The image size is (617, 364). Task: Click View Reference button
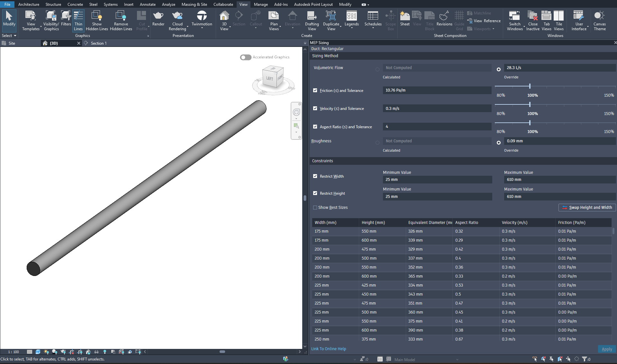coord(484,21)
